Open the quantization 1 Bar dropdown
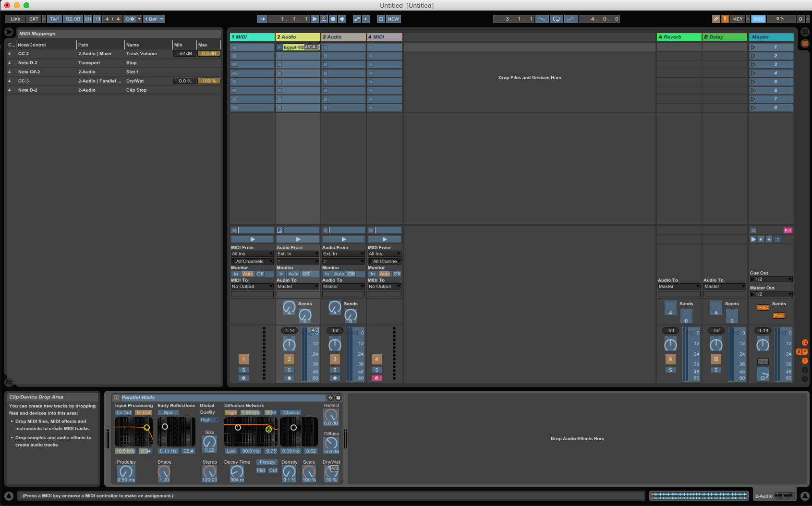The height and width of the screenshot is (506, 812). pyautogui.click(x=154, y=19)
